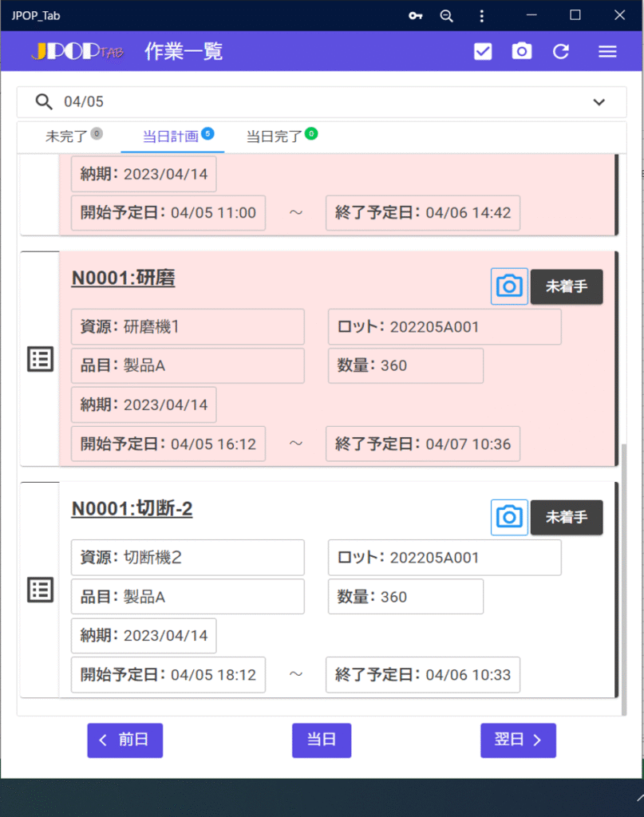Open the hamburger menu
The width and height of the screenshot is (644, 817).
coord(607,52)
